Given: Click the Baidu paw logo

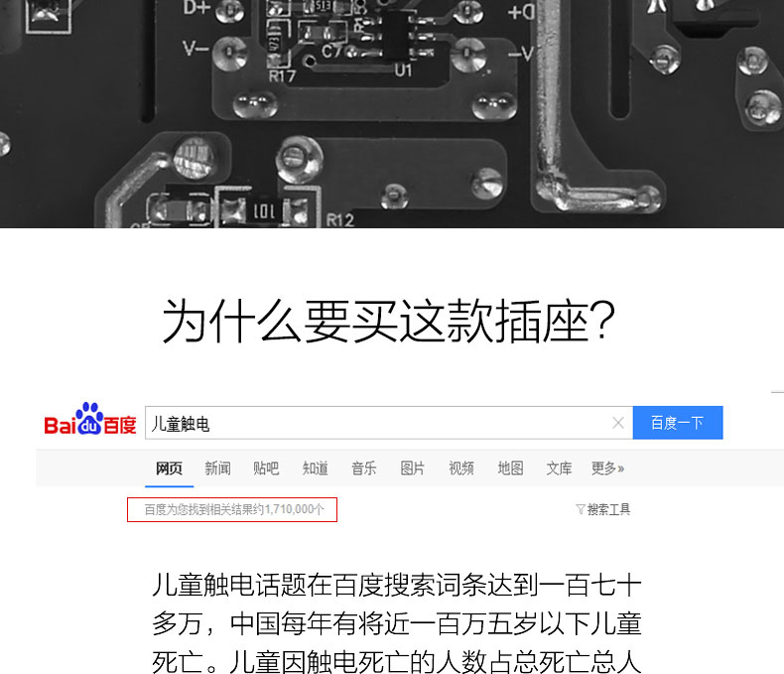Looking at the screenshot, I should click(90, 419).
